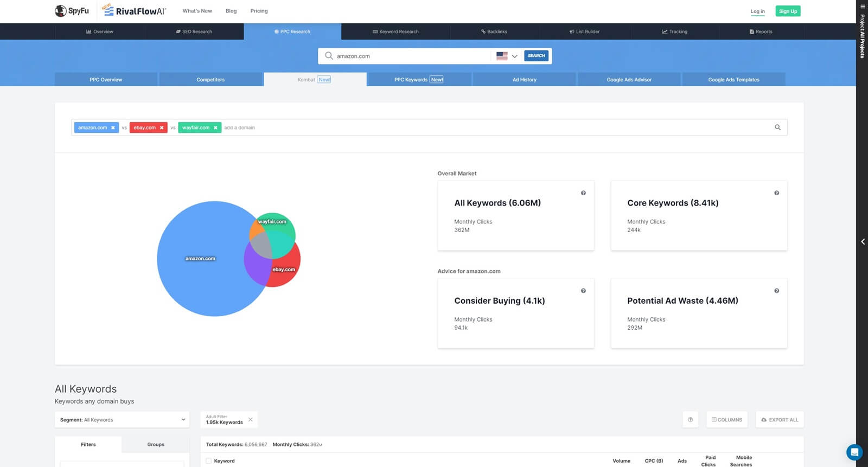
Task: Remove amazon.com domain chip
Action: point(113,128)
